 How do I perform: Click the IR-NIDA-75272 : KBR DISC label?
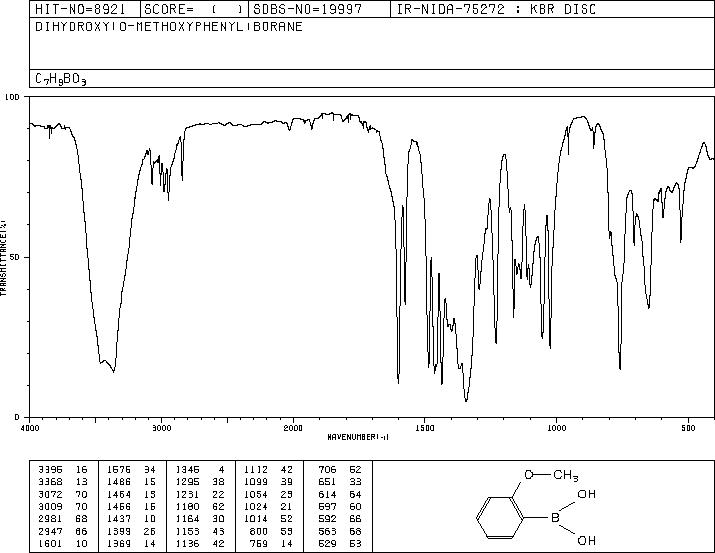coord(496,9)
